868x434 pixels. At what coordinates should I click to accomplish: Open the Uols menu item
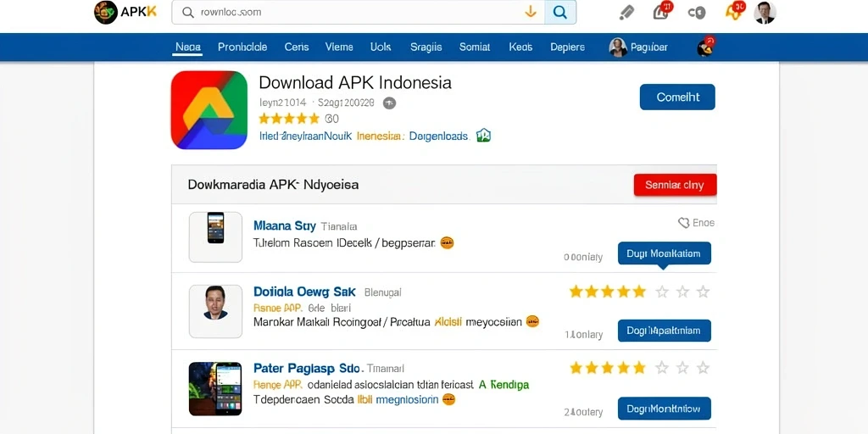(381, 47)
